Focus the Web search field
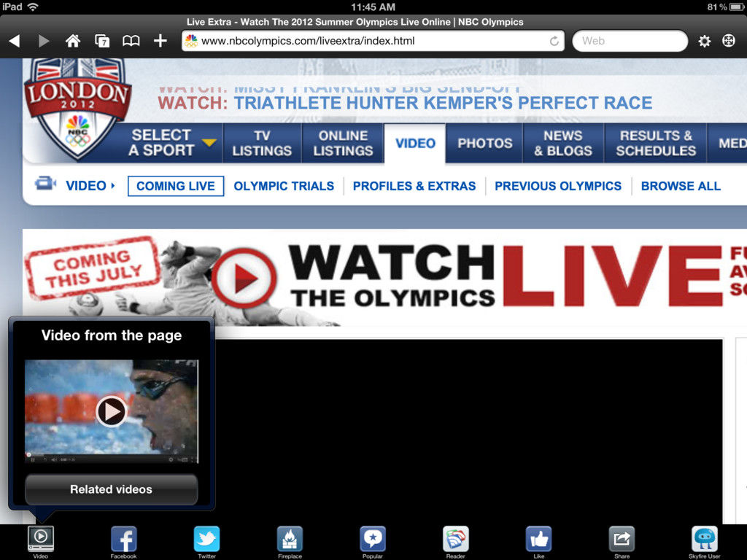Image resolution: width=747 pixels, height=560 pixels. click(630, 41)
